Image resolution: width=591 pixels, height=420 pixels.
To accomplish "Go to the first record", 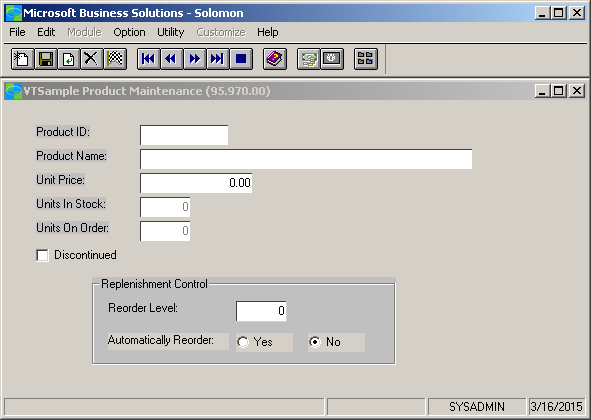I will 149,59.
